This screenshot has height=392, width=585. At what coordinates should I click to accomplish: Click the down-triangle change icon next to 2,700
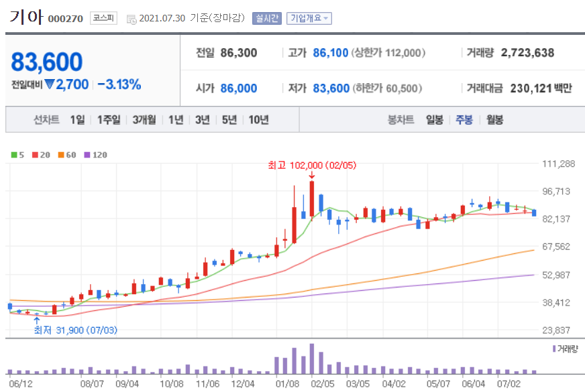(50, 84)
